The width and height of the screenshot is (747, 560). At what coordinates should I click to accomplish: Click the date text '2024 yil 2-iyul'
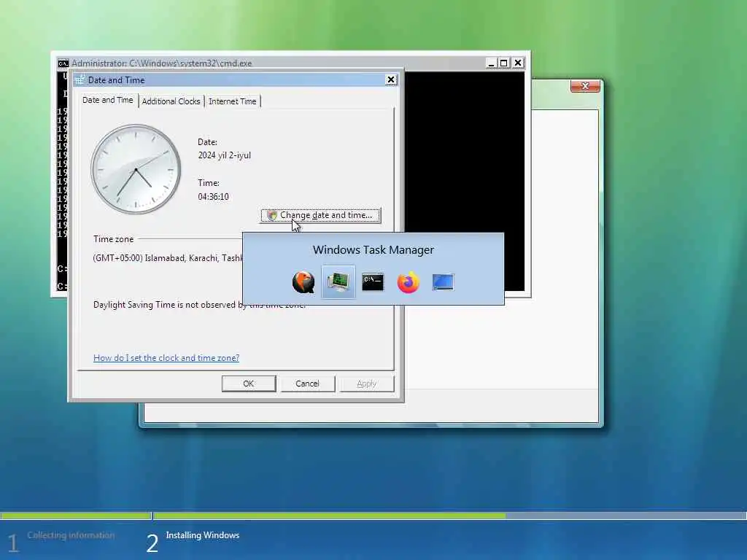coord(225,155)
